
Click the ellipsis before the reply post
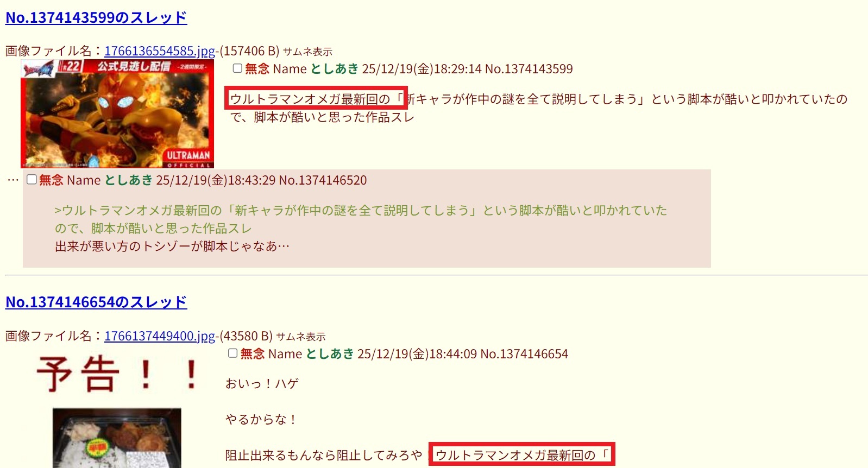click(13, 180)
